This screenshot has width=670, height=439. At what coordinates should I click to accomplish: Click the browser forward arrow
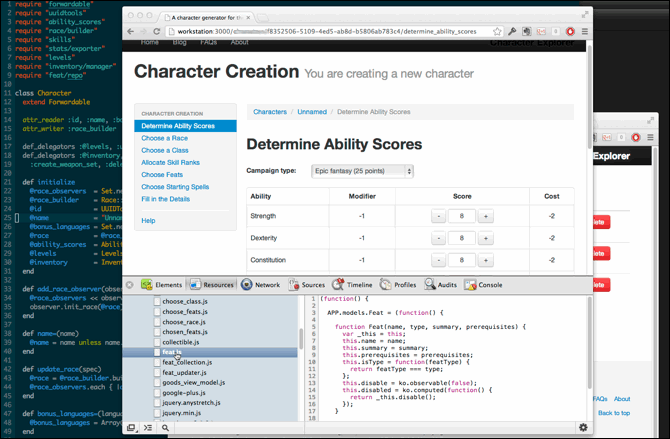click(x=144, y=32)
